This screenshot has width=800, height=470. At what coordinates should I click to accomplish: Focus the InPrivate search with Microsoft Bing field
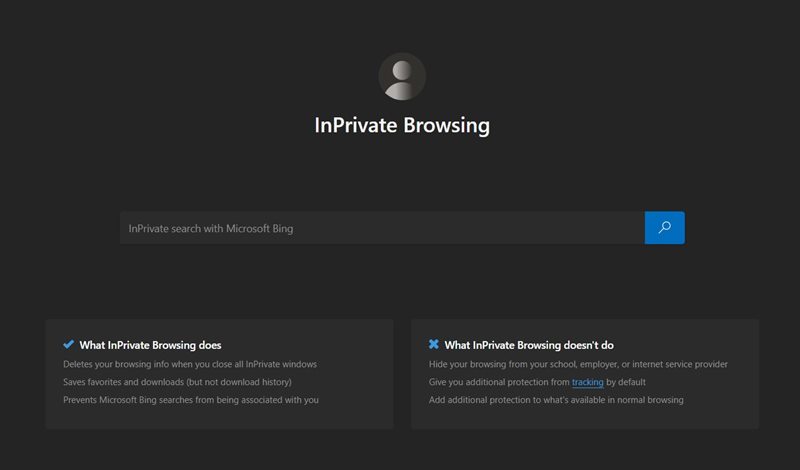pos(382,228)
